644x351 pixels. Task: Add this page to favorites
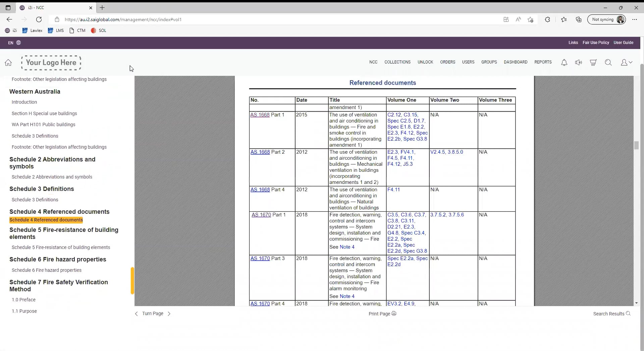point(530,19)
